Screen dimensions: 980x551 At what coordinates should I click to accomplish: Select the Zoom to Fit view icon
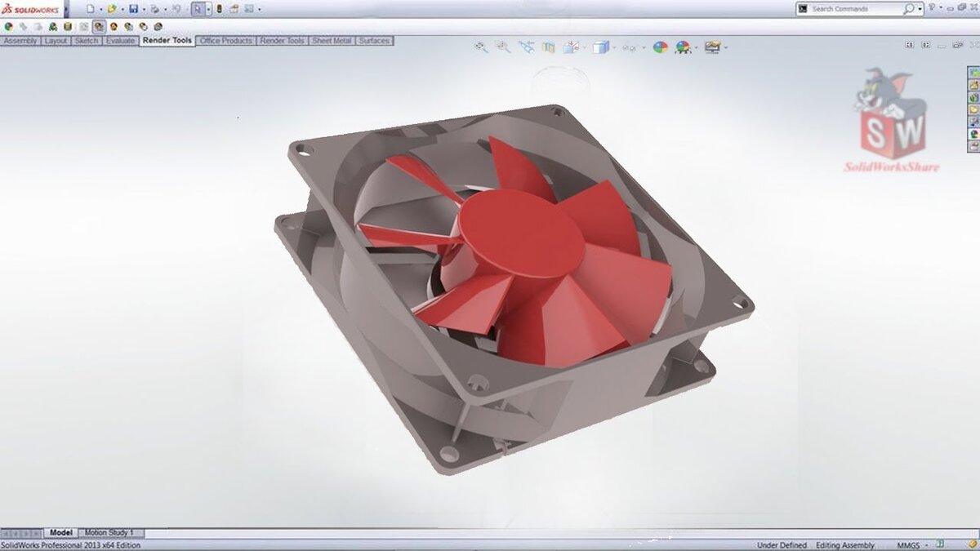point(481,47)
